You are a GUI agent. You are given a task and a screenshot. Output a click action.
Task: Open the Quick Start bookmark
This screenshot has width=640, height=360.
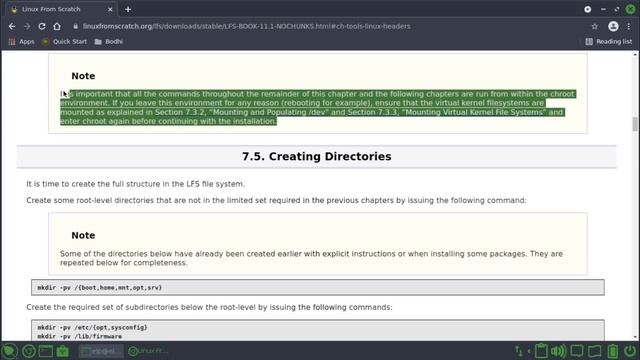64,42
